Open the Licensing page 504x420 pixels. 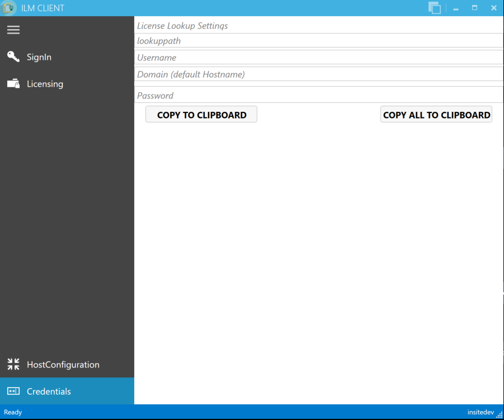coord(45,83)
